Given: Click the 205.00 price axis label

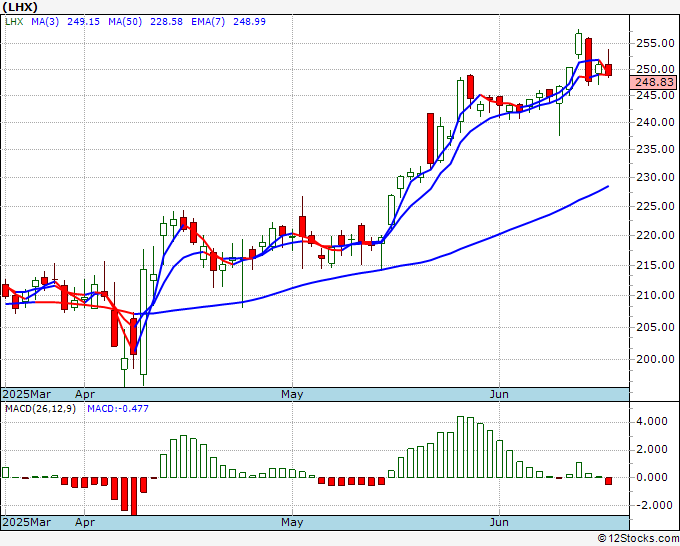Looking at the screenshot, I should pyautogui.click(x=655, y=327).
